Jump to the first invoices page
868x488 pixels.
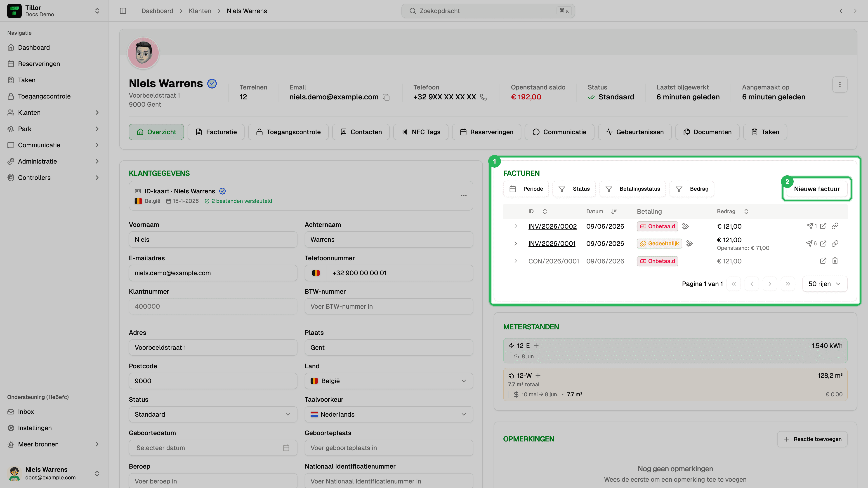click(x=734, y=284)
